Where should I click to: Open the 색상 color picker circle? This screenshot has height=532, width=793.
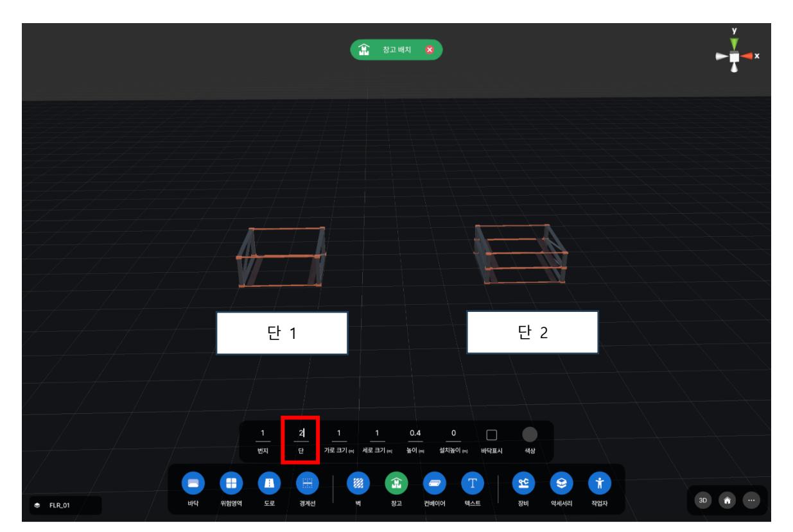(x=530, y=434)
